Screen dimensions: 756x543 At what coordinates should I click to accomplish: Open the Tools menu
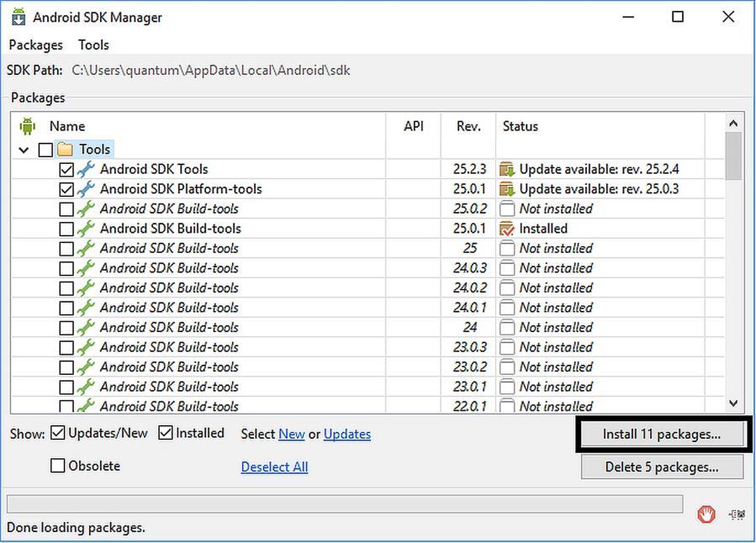93,45
